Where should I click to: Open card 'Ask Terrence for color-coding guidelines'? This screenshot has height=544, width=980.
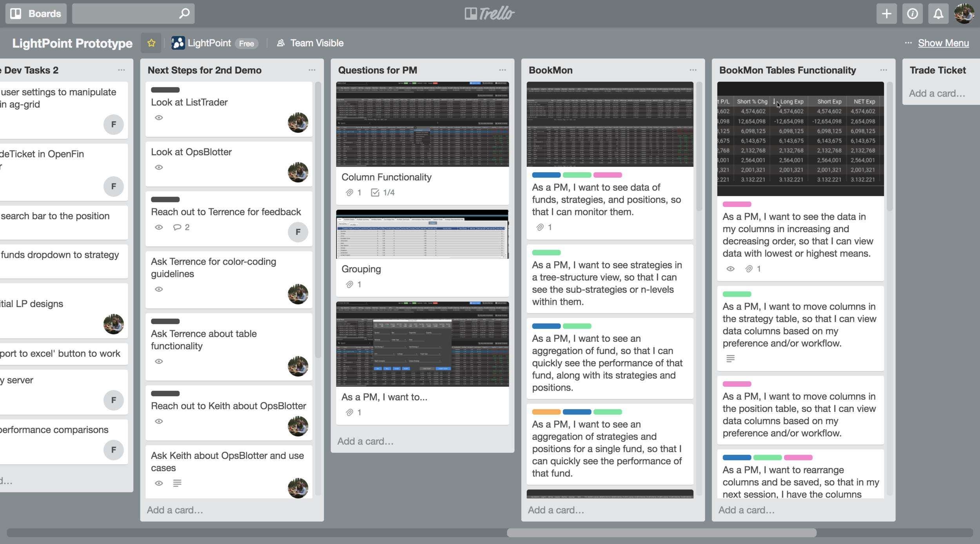click(x=229, y=280)
